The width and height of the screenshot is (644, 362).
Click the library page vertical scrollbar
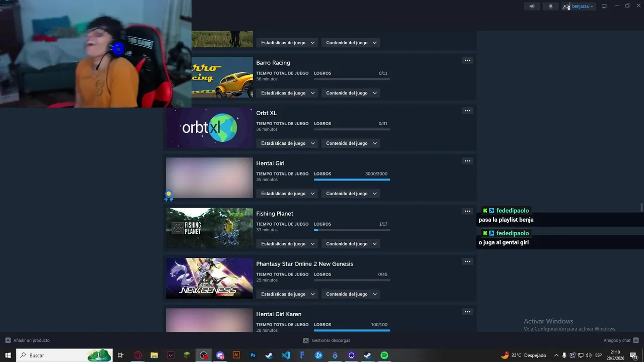point(641,208)
